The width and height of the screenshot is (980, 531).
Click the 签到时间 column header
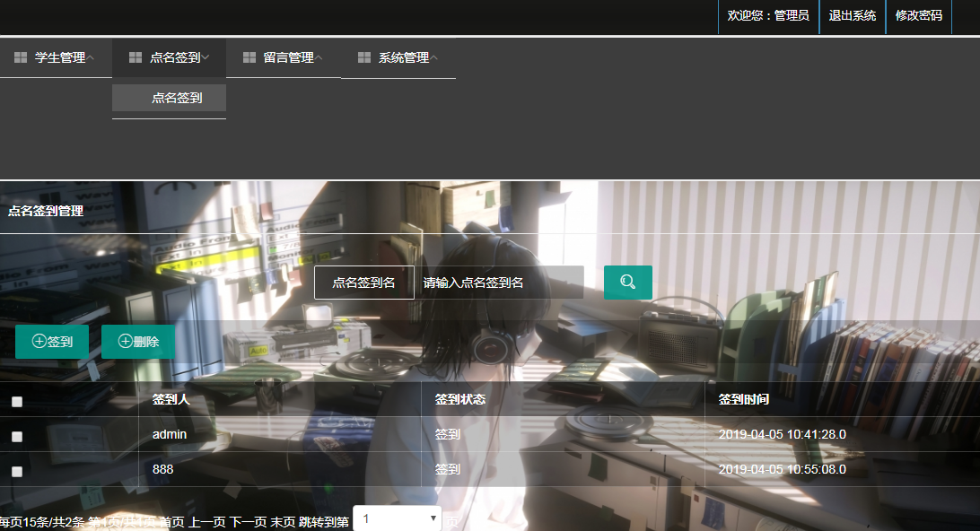point(744,399)
